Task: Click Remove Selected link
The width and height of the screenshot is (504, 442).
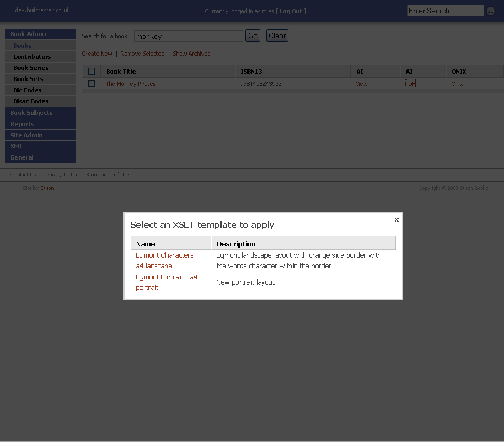Action: [x=143, y=54]
